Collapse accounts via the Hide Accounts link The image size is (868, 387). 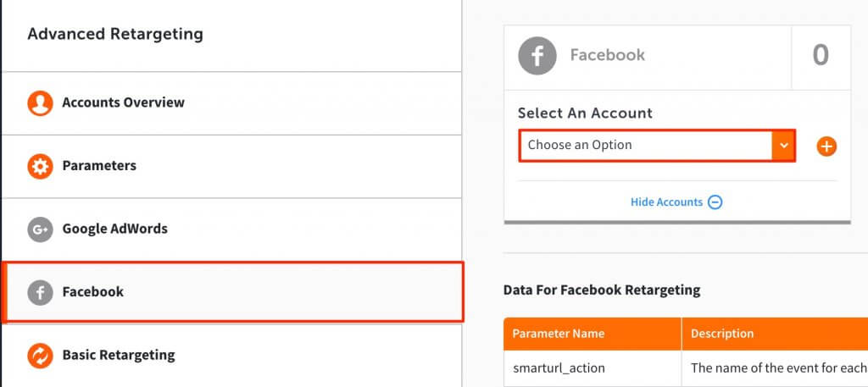tap(666, 202)
